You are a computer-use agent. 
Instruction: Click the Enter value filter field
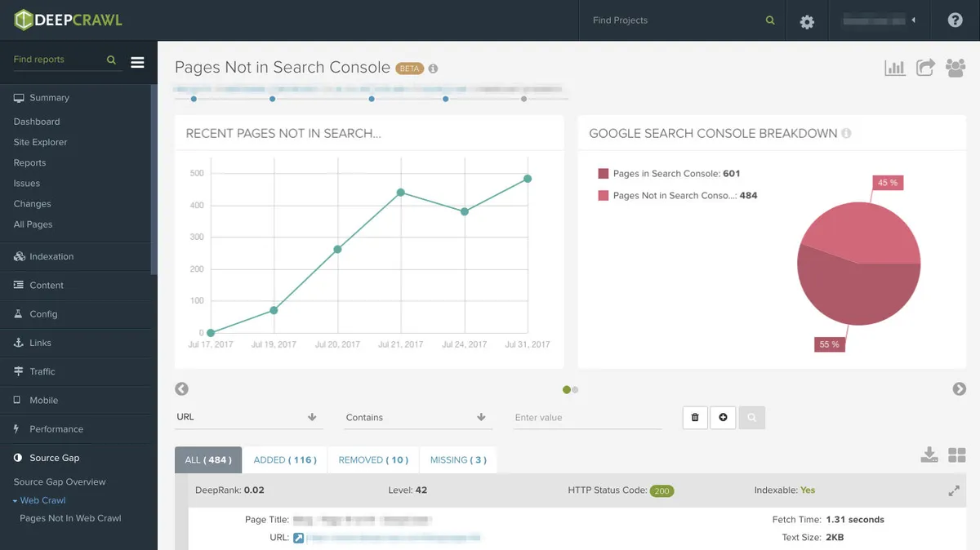587,417
